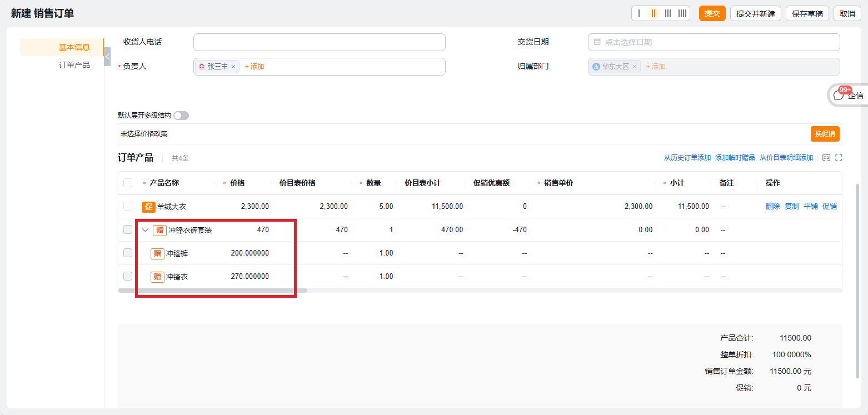Click the 羊绒大衣 product name

tap(172, 207)
